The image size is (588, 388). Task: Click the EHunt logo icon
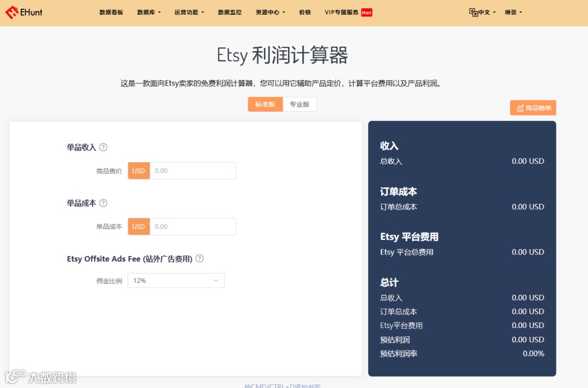pyautogui.click(x=11, y=13)
